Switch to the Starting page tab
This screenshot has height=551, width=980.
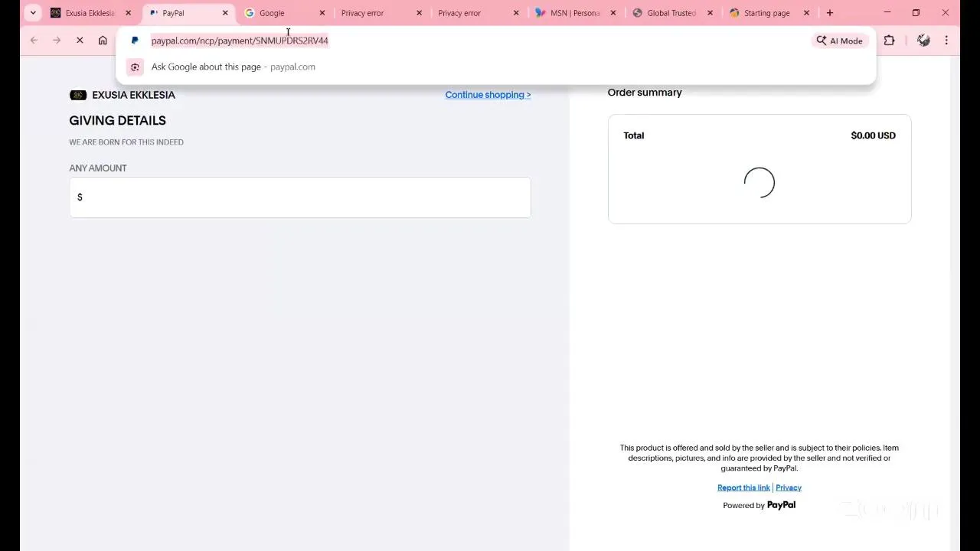769,13
